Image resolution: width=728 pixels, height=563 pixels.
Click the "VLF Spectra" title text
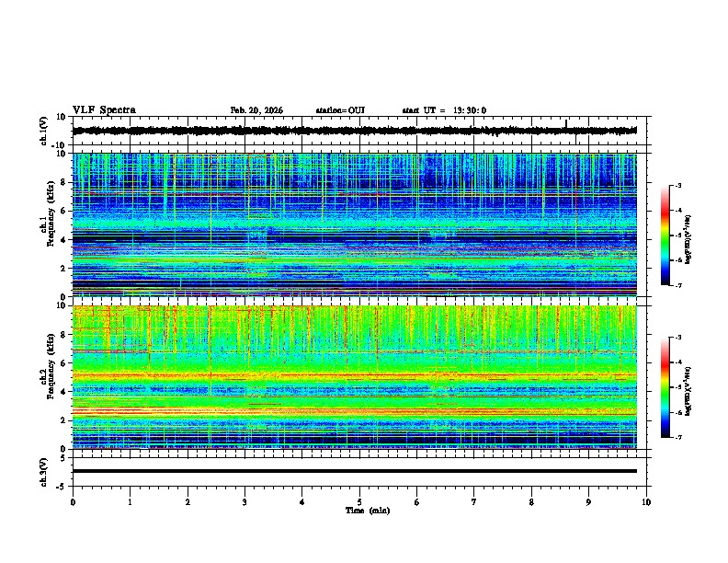pos(104,110)
